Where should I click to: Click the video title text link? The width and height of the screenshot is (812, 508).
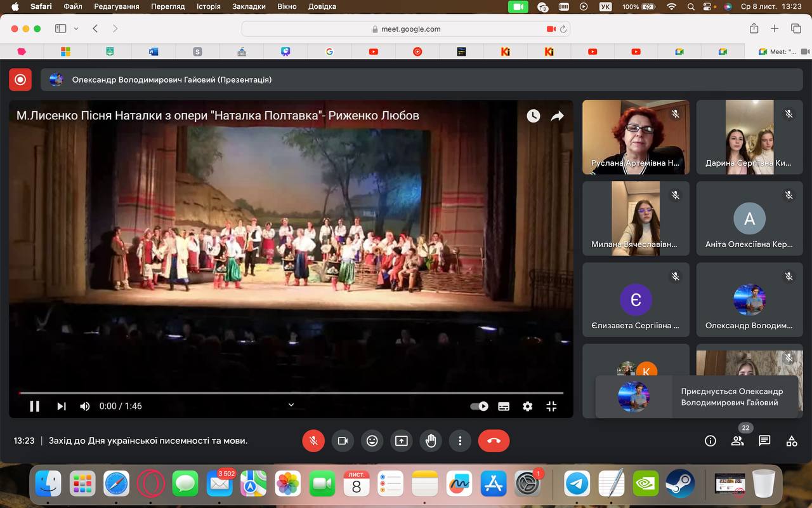pos(218,116)
